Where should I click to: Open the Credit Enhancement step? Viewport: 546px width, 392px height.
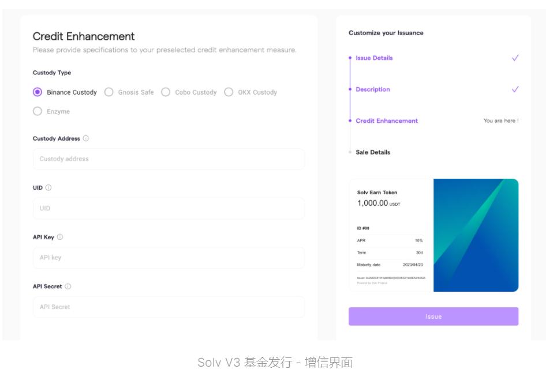[386, 121]
